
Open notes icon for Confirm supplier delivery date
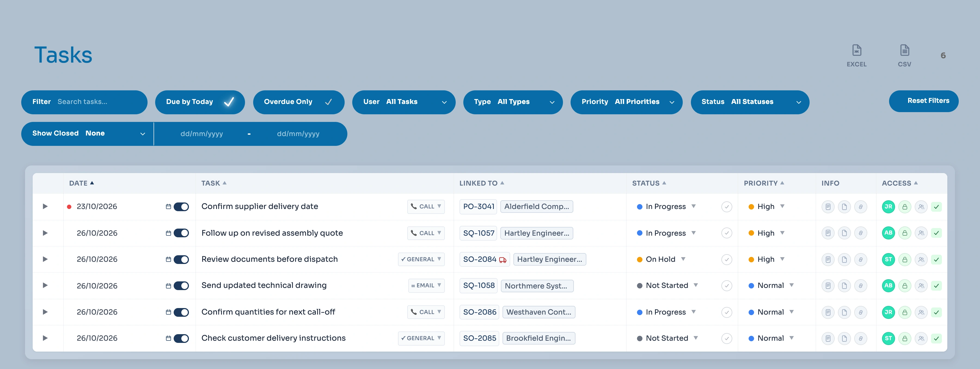coord(828,207)
